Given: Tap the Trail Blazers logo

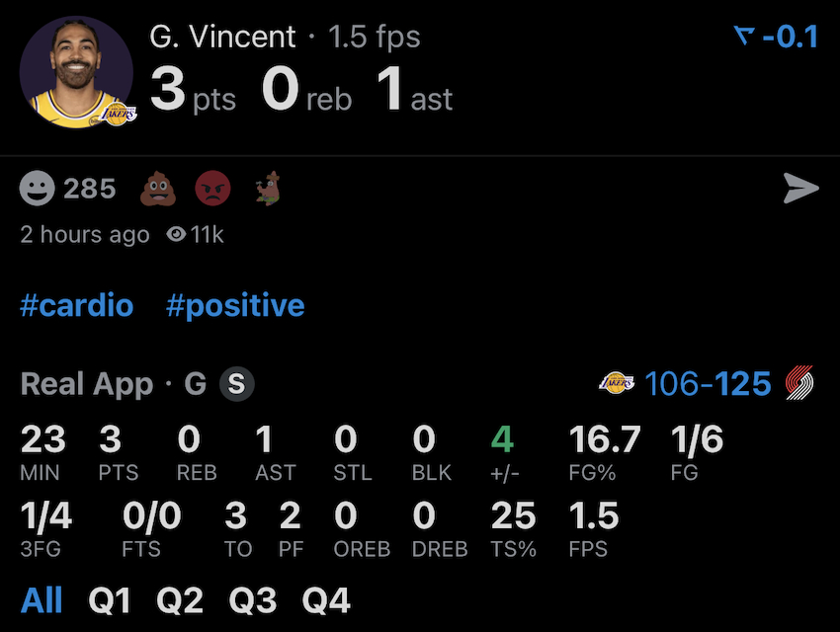Looking at the screenshot, I should (799, 383).
